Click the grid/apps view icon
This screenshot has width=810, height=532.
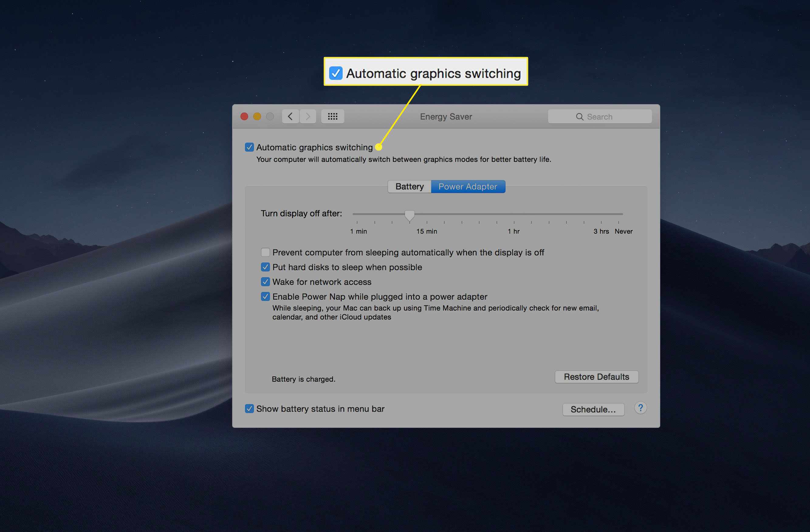pyautogui.click(x=333, y=116)
